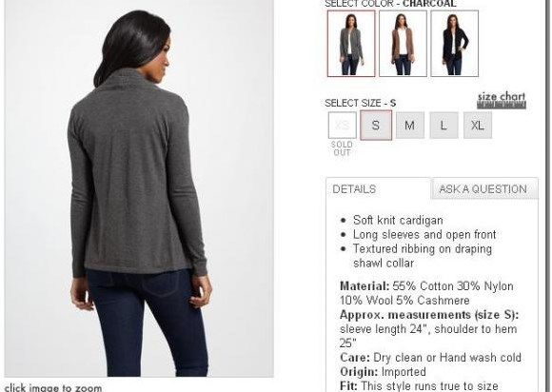Viewport: 552px width, 392px height.
Task: Click the Material composition text
Action: tap(426, 293)
